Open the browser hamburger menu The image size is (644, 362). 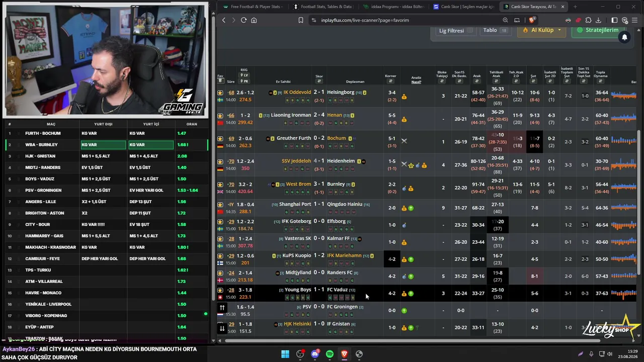[x=635, y=20]
